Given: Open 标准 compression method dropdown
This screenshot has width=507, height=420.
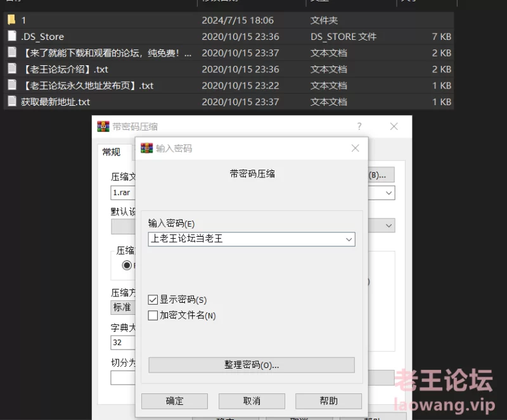Looking at the screenshot, I should pyautogui.click(x=123, y=307).
